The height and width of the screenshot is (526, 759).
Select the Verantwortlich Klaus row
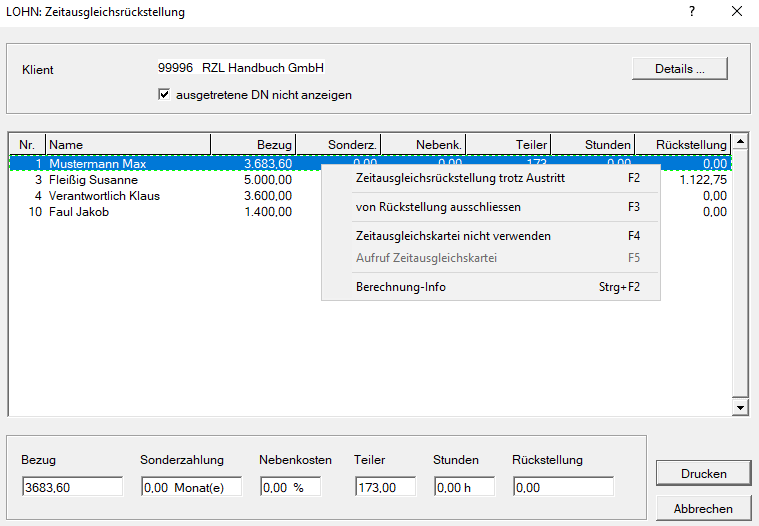tap(104, 196)
